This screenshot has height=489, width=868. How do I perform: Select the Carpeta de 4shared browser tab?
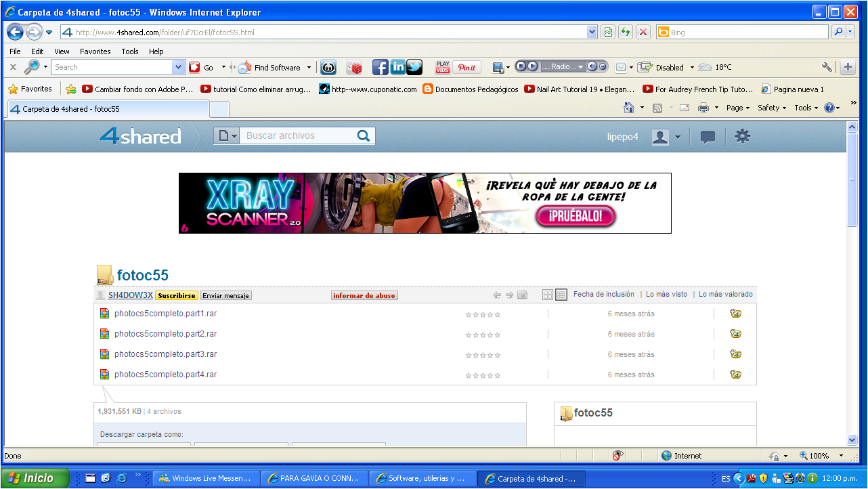coord(108,108)
